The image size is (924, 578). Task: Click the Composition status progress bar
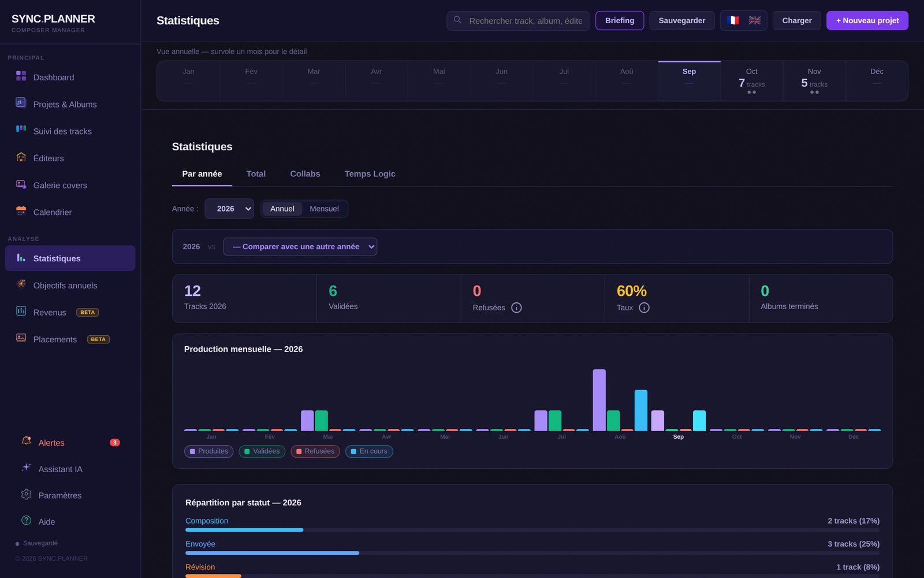pos(532,529)
